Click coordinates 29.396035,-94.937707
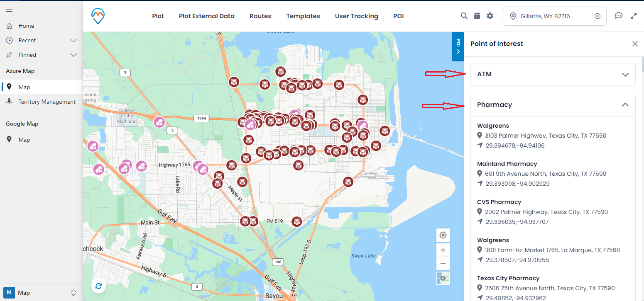The image size is (644, 301). click(x=517, y=222)
